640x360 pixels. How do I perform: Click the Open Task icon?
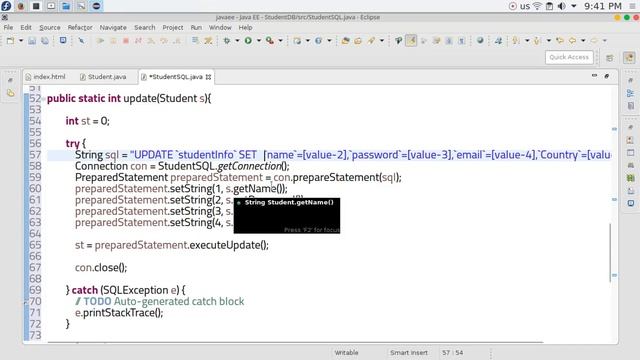[x=358, y=40]
